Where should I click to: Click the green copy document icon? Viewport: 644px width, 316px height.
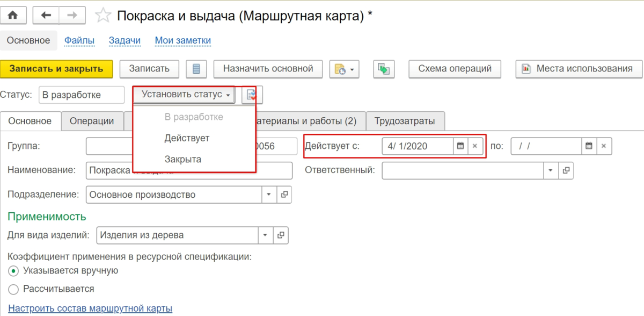(x=384, y=69)
